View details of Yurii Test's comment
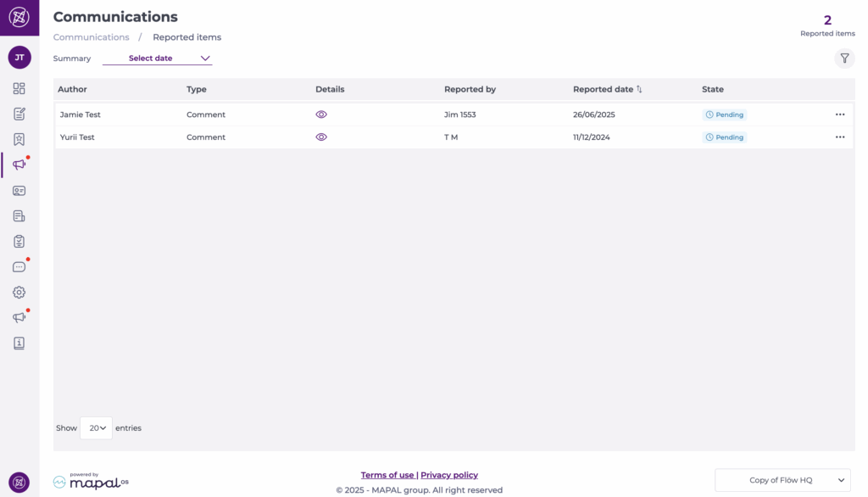Viewport: 868px width, 497px height. coord(321,137)
